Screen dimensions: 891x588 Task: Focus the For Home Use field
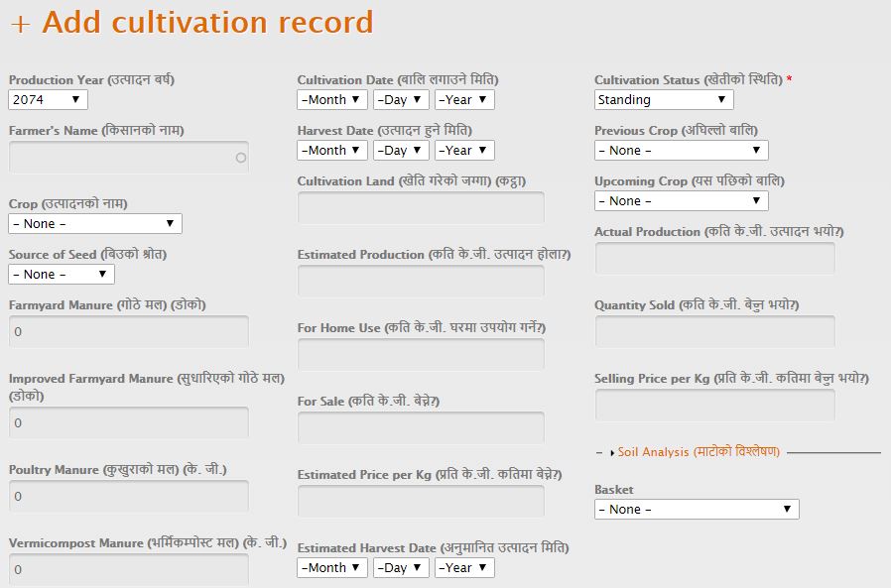click(x=421, y=355)
